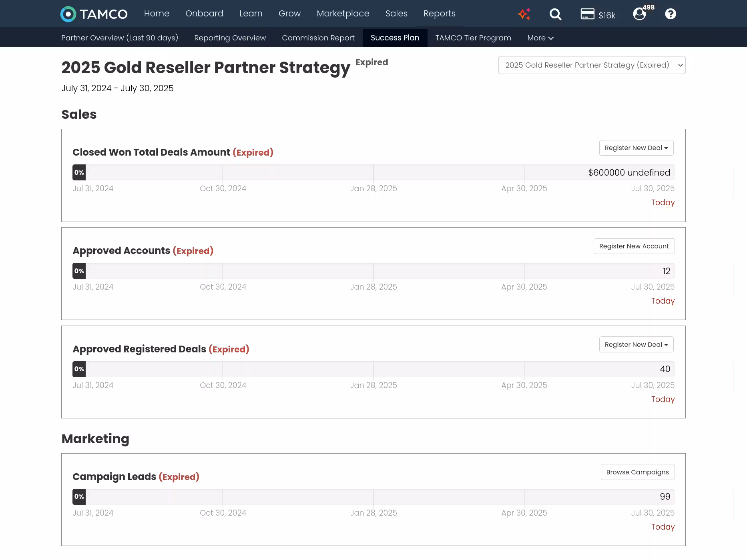
Task: Select the Success Plan tab
Action: [395, 38]
